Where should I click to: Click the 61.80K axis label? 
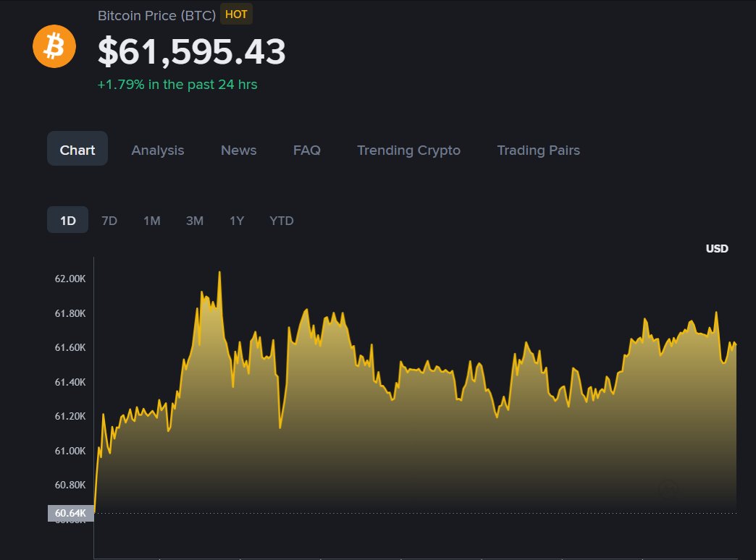pyautogui.click(x=70, y=313)
